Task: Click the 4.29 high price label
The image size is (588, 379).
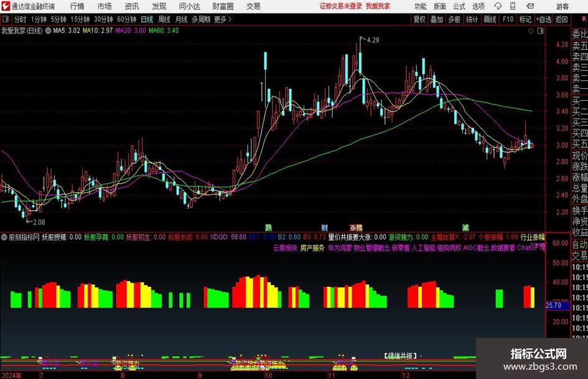Action: click(x=373, y=40)
